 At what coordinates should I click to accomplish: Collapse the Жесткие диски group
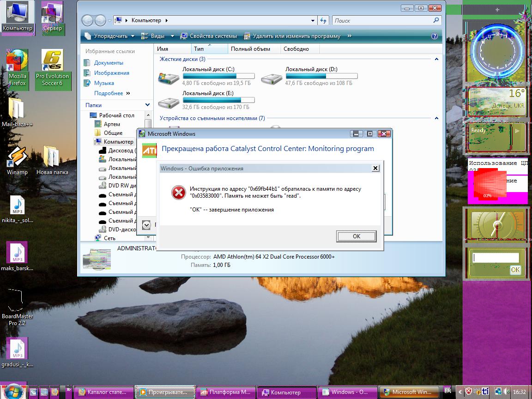436,59
